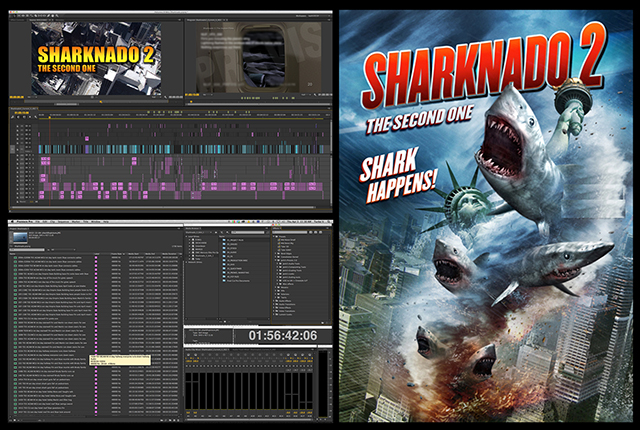640x430 pixels.
Task: Open Source Monitor settings wrench icon
Action: coord(165,97)
